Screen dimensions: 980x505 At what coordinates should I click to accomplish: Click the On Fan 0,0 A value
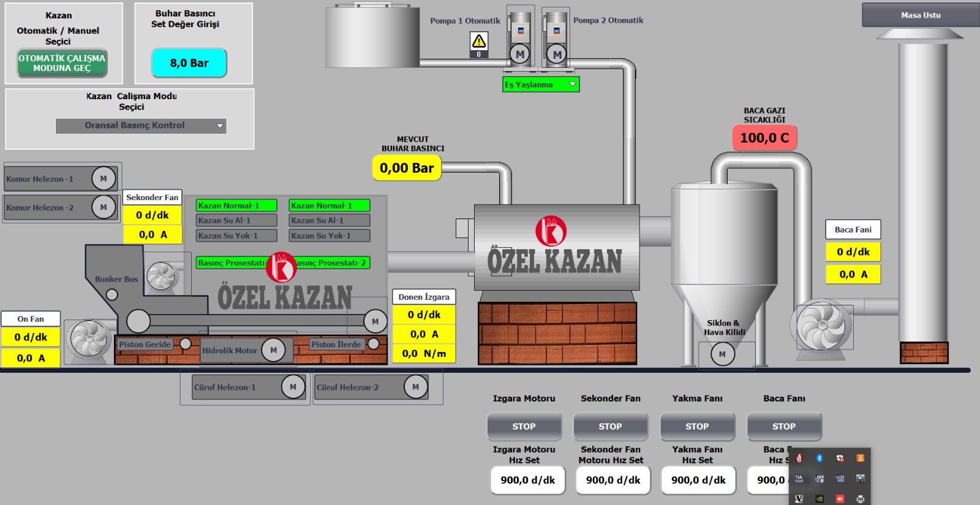[31, 358]
